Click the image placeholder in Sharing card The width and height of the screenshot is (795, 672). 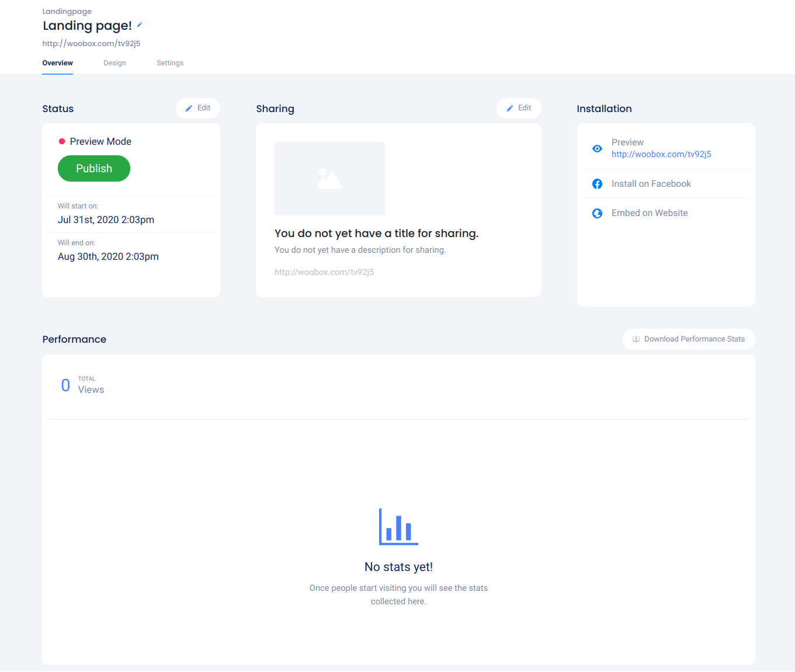[329, 179]
